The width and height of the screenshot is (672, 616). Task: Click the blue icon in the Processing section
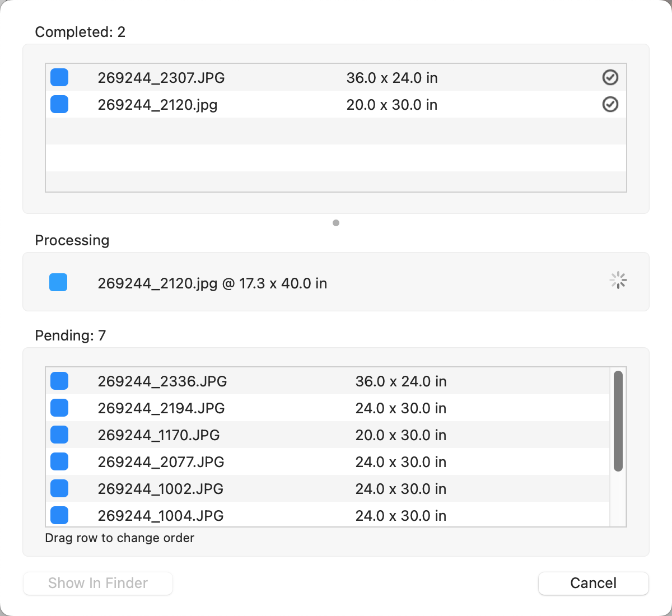[x=58, y=283]
